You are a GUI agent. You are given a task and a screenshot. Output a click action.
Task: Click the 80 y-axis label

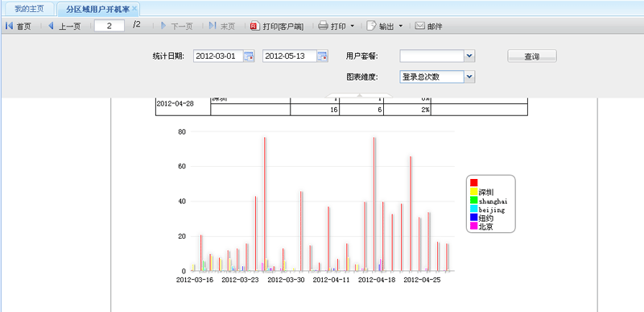(182, 132)
